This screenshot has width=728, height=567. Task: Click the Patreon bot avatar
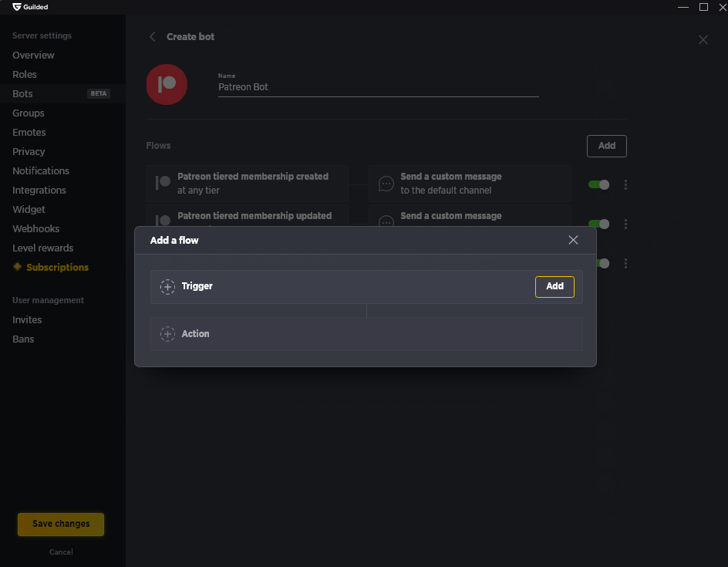pyautogui.click(x=167, y=85)
